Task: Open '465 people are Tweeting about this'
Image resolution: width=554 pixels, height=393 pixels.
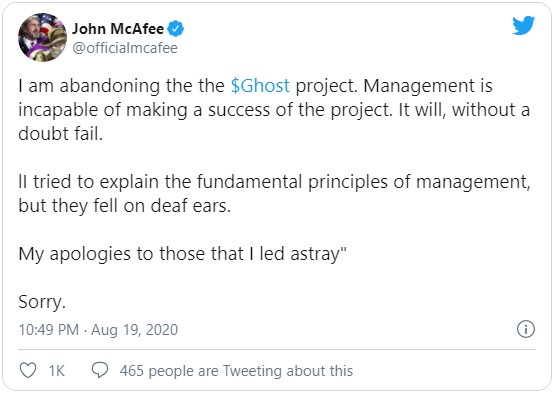Action: coord(236,371)
